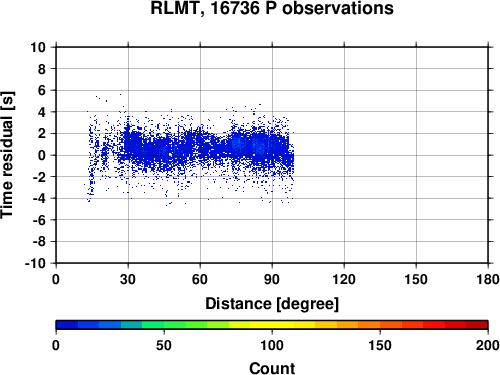Screen dimensions: 500x375
Task: Click the dark blue colorbar swatch at 0
Action: (67, 325)
